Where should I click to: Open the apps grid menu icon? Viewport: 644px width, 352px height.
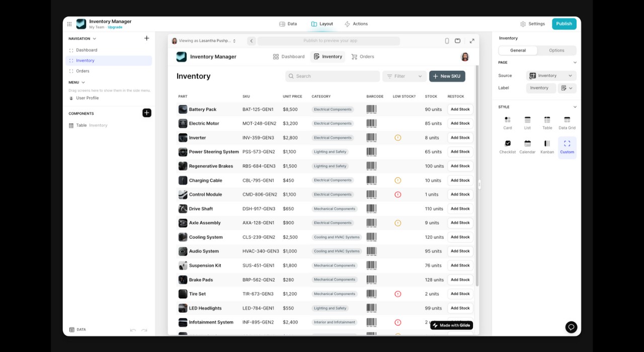pyautogui.click(x=69, y=24)
